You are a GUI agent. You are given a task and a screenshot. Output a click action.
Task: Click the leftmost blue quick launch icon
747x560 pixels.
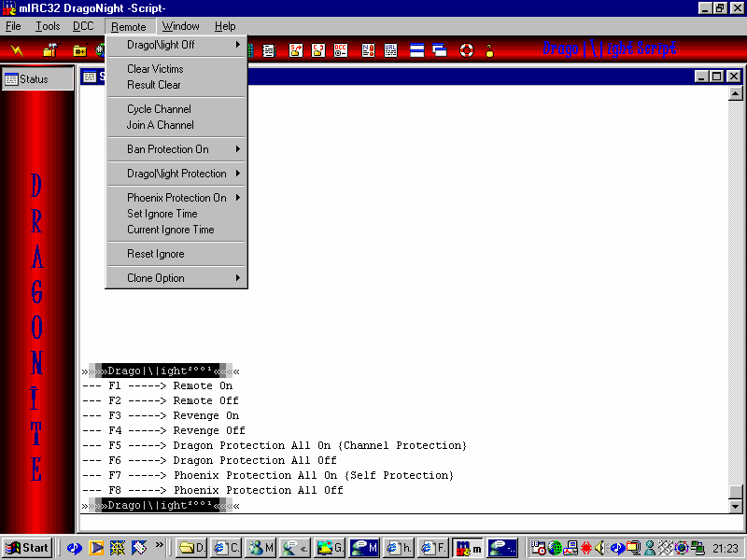point(75,548)
